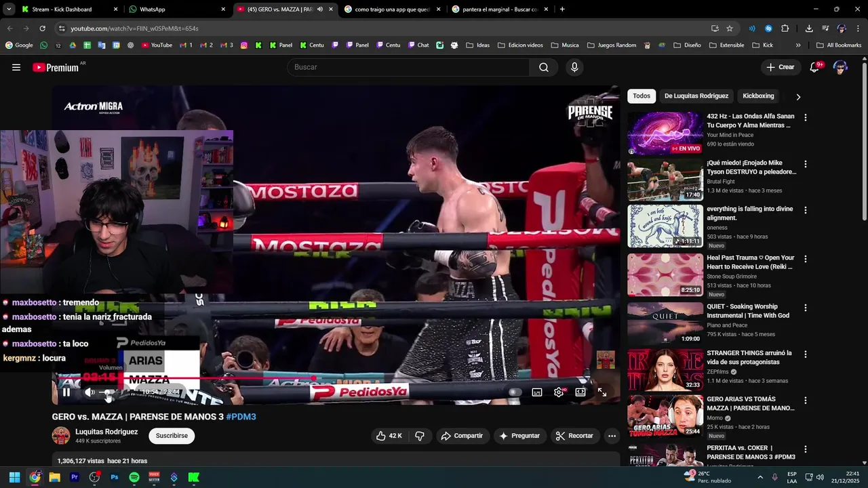Open the Edicion videos bookmarks folder
This screenshot has width=868, height=488.
(x=520, y=45)
